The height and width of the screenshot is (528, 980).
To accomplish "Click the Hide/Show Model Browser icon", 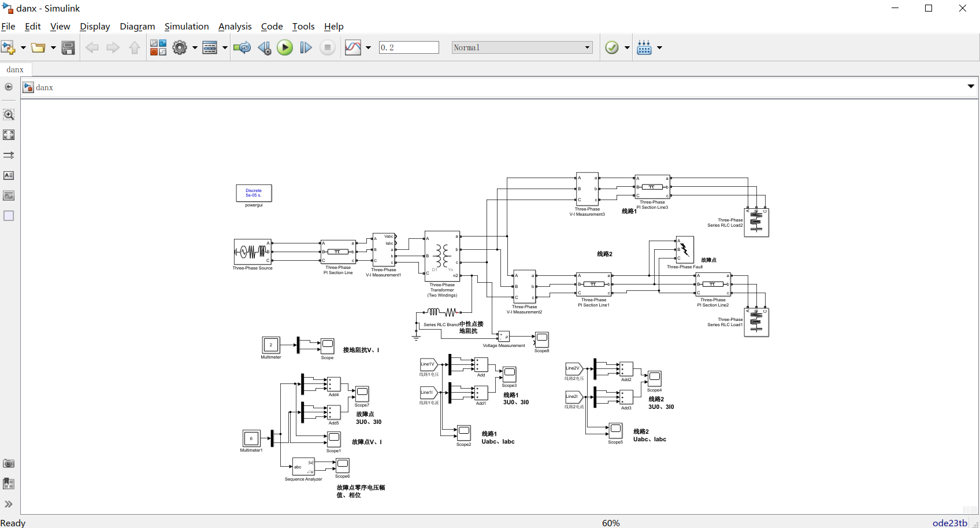I will (x=9, y=87).
